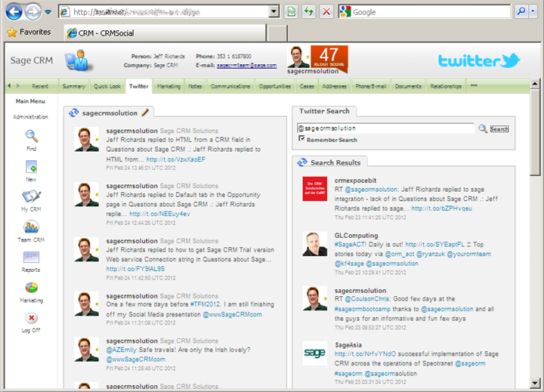Expand more tabs with the ellipsis
This screenshot has width=544, height=392.
tap(474, 85)
